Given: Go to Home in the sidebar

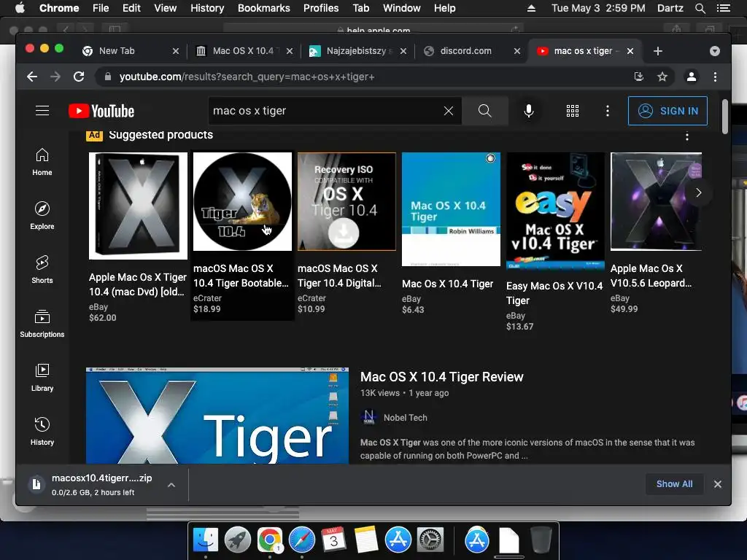Looking at the screenshot, I should [x=42, y=162].
